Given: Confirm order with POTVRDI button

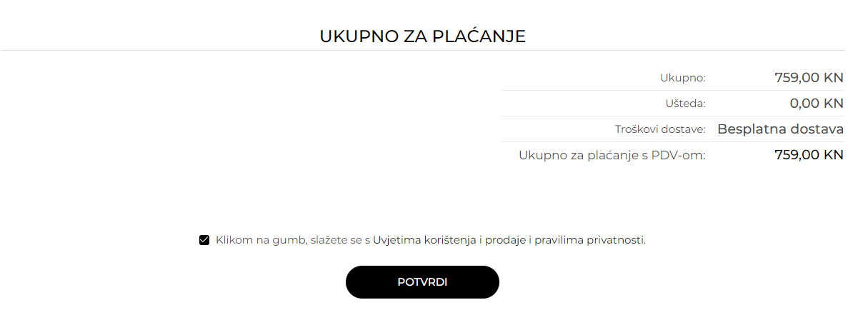Looking at the screenshot, I should (x=422, y=282).
